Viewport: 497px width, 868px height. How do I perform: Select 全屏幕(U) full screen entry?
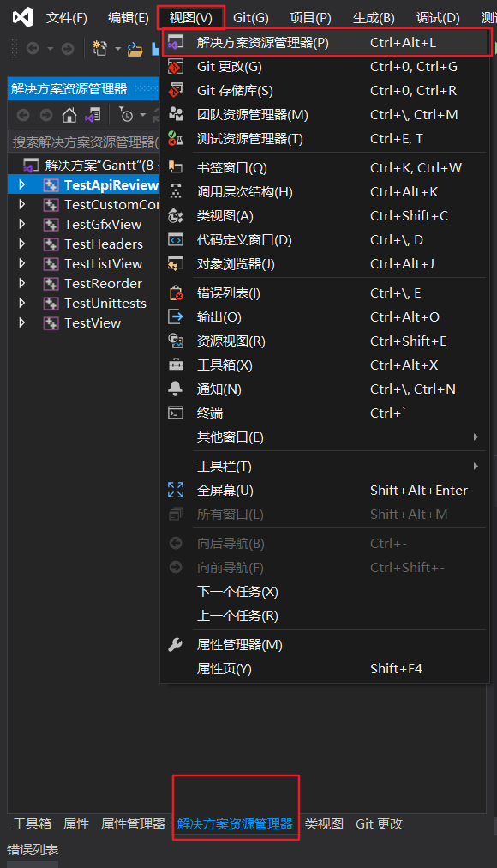point(325,490)
